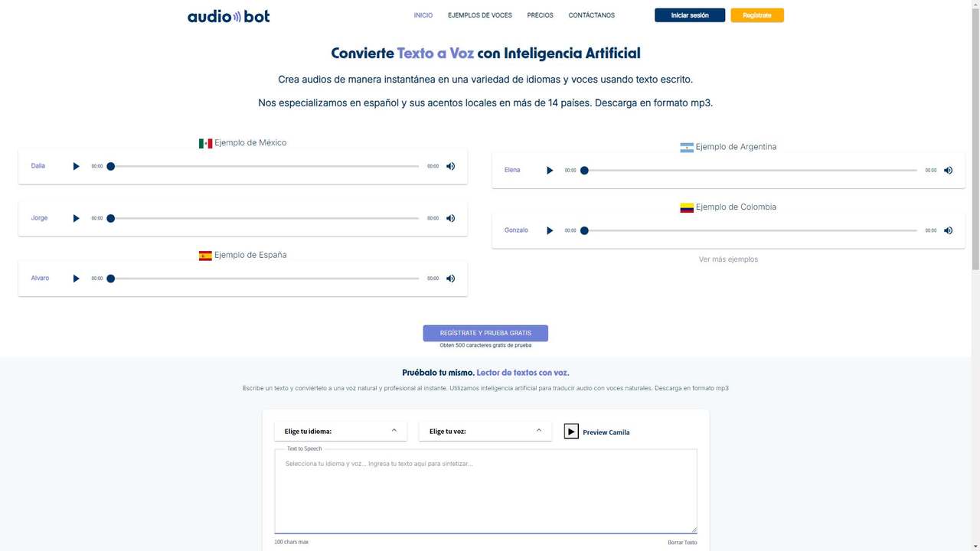
Task: Mute the Gonzalo audio player
Action: pyautogui.click(x=948, y=230)
